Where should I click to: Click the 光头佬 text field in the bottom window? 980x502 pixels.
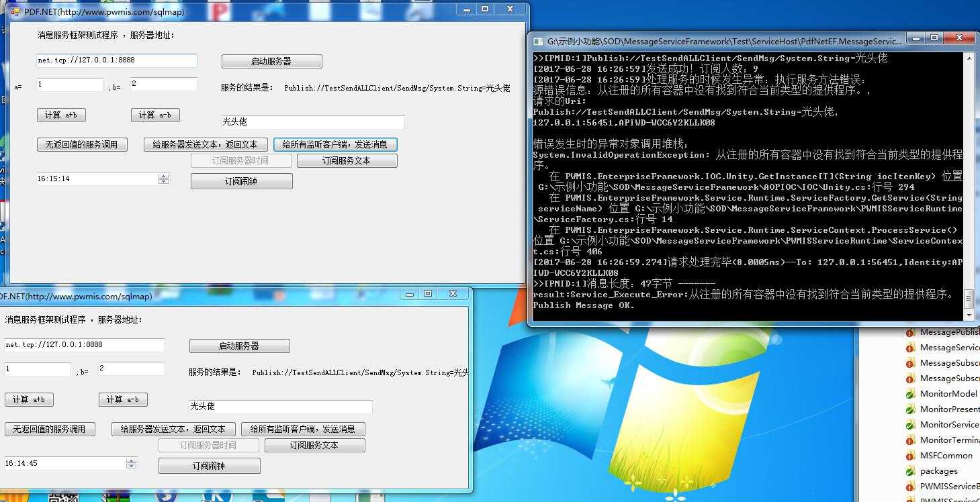coord(281,407)
